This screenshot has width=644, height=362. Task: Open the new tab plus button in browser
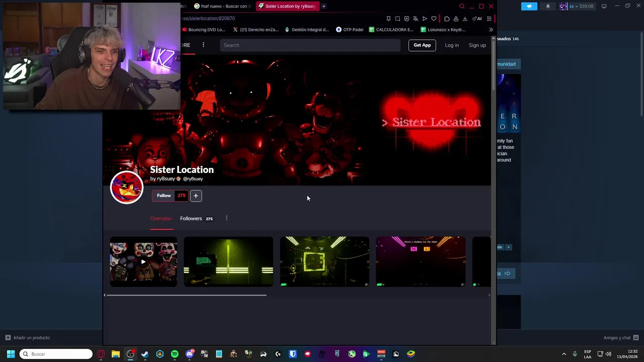coord(324,6)
